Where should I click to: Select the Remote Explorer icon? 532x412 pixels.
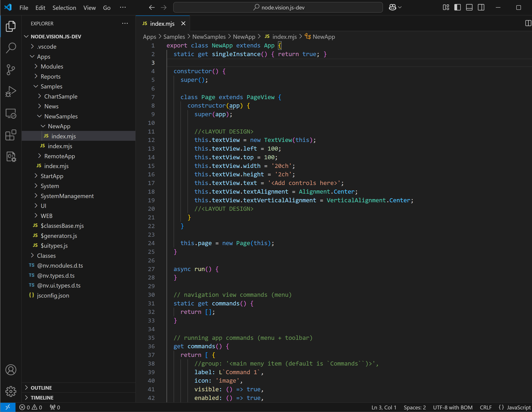[x=11, y=113]
